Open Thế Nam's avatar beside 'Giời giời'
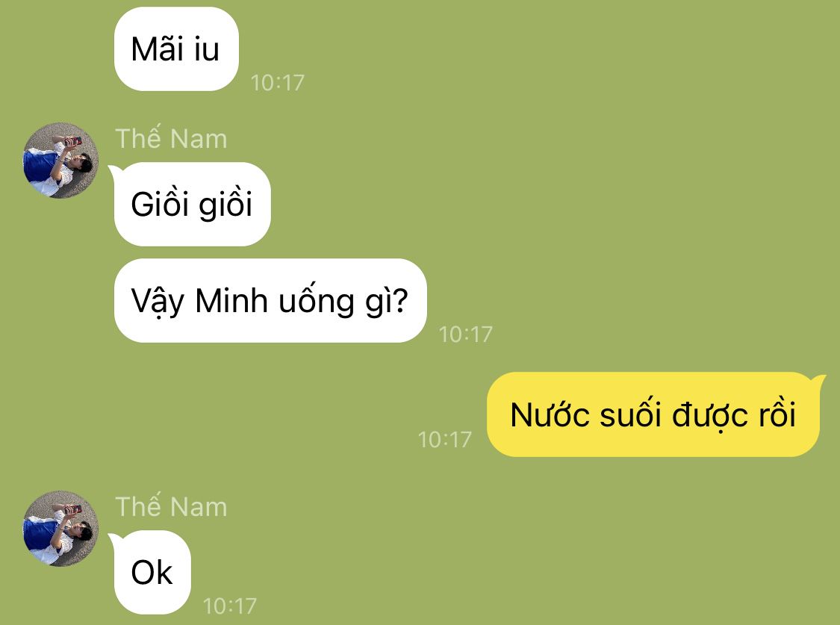The image size is (840, 625). 60,161
